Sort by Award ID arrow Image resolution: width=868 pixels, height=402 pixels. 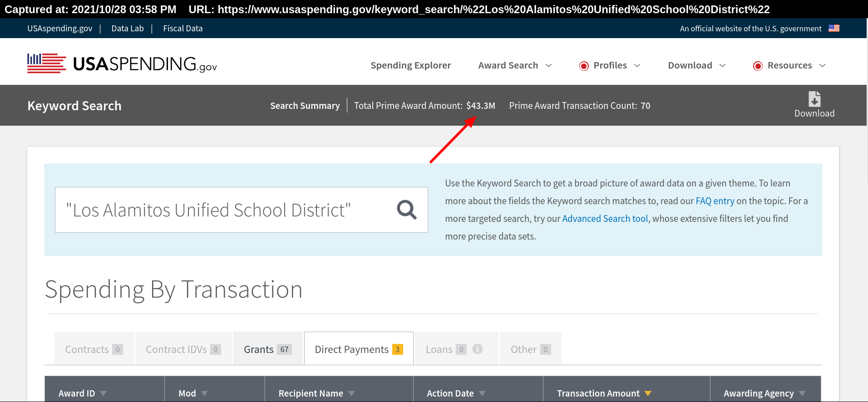(104, 393)
